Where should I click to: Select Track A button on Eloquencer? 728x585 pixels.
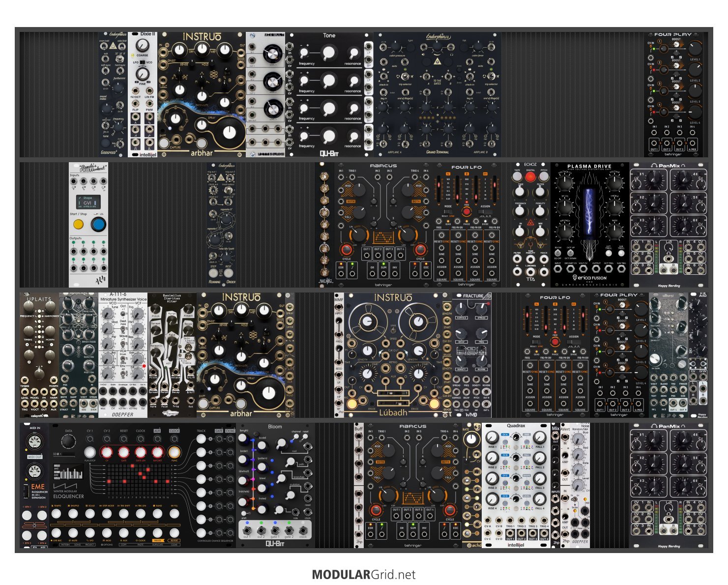201,439
